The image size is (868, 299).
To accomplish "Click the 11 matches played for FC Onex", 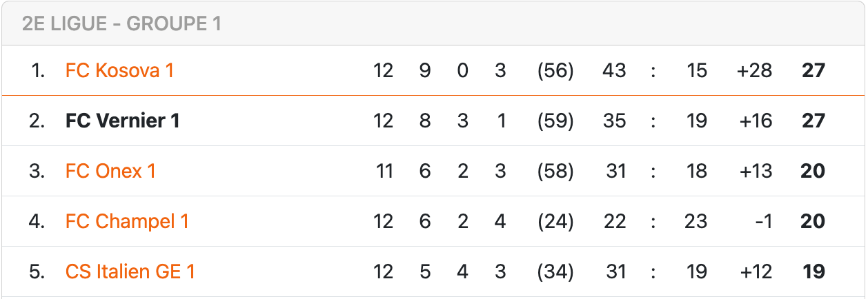I will [x=383, y=171].
